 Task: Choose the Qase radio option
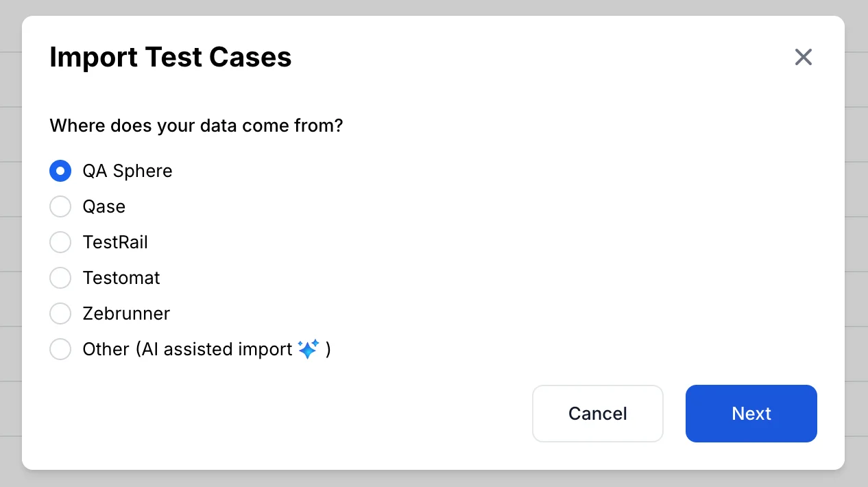tap(60, 206)
